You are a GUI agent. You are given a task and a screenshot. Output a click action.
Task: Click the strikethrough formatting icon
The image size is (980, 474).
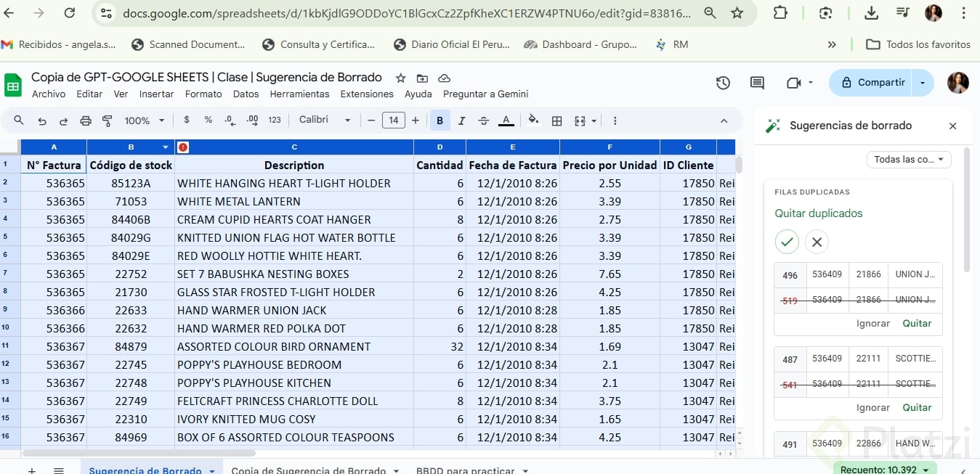coord(483,120)
